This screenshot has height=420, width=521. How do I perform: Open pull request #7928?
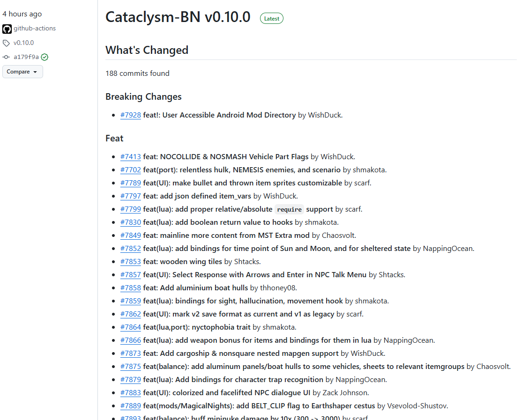click(131, 115)
